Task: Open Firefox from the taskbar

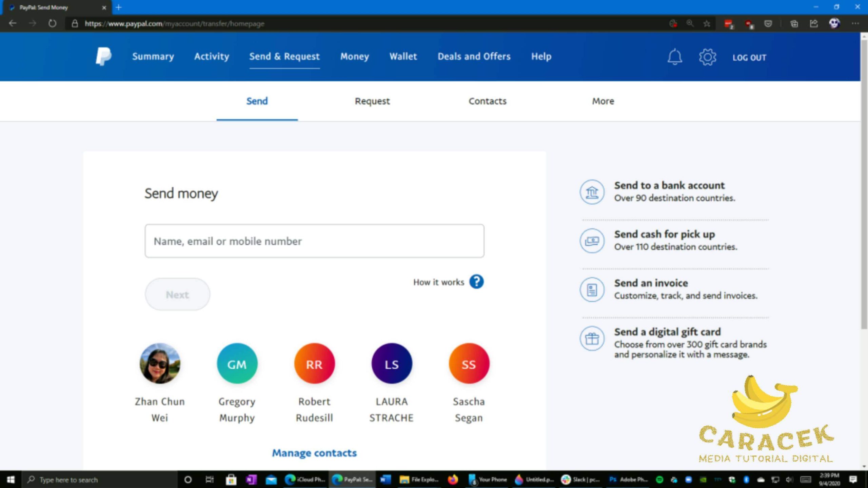Action: click(x=453, y=479)
